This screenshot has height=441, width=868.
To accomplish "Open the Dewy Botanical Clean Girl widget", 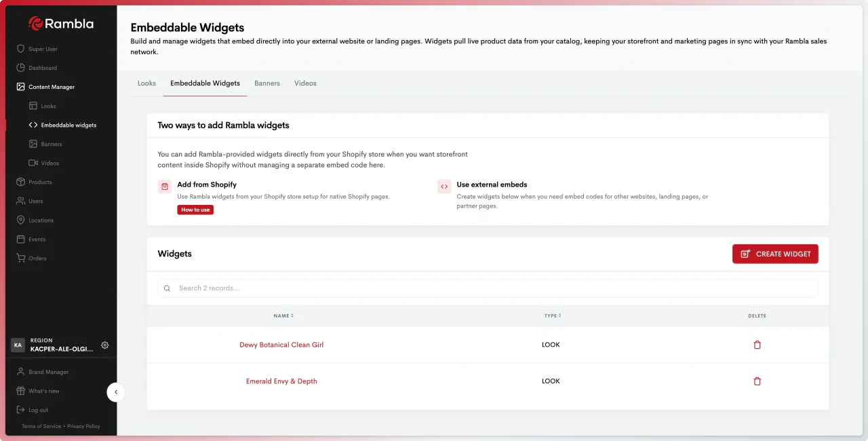I will point(281,345).
